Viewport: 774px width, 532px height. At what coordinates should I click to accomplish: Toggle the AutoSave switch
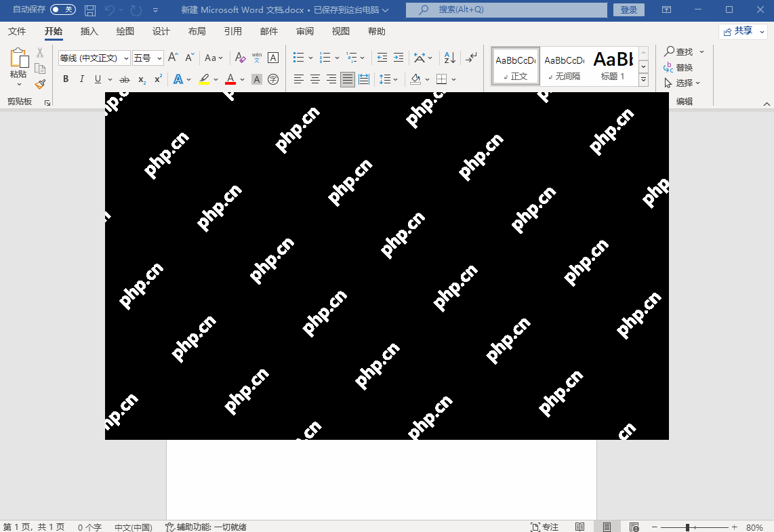63,9
